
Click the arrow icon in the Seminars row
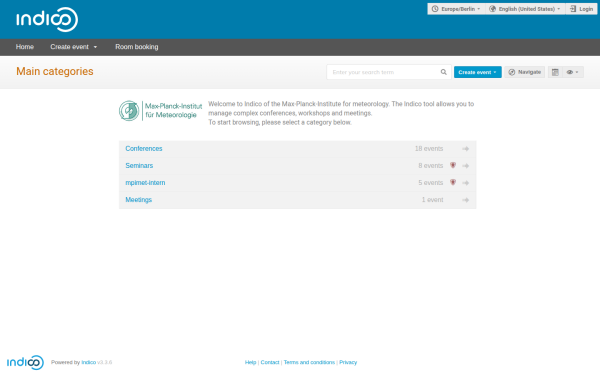(x=466, y=166)
